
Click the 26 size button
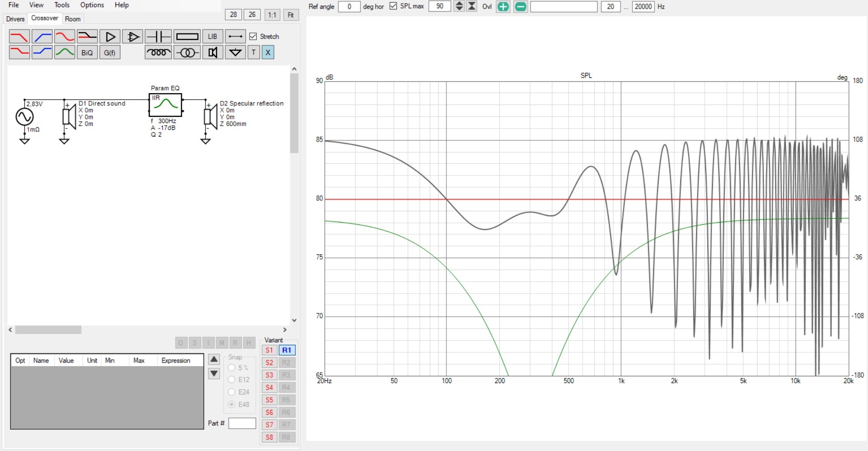click(x=252, y=14)
